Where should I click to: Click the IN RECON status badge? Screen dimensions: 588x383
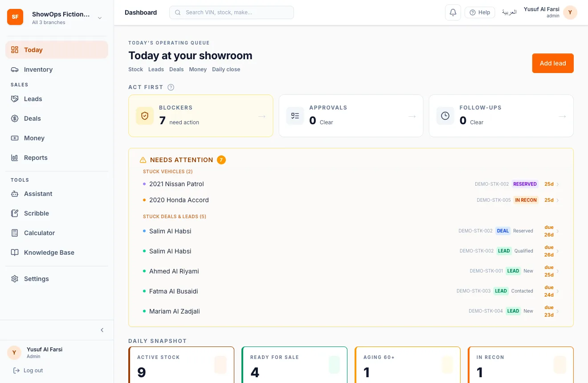[x=526, y=200]
